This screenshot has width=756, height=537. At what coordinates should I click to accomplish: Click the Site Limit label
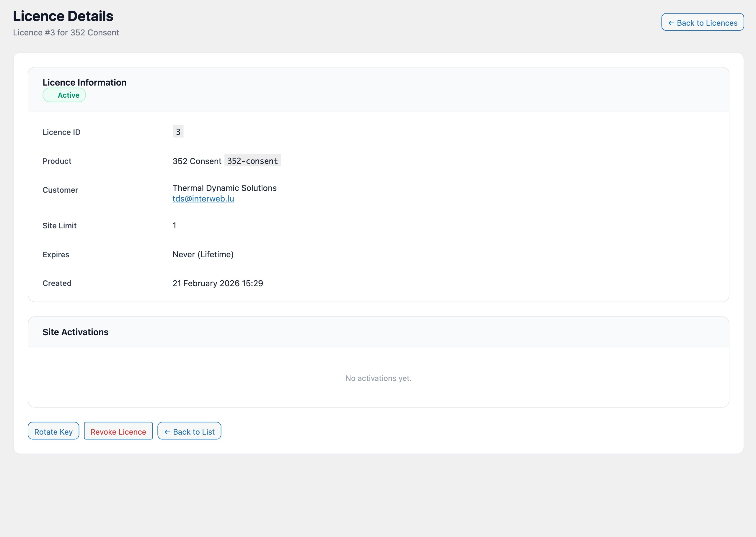click(60, 226)
